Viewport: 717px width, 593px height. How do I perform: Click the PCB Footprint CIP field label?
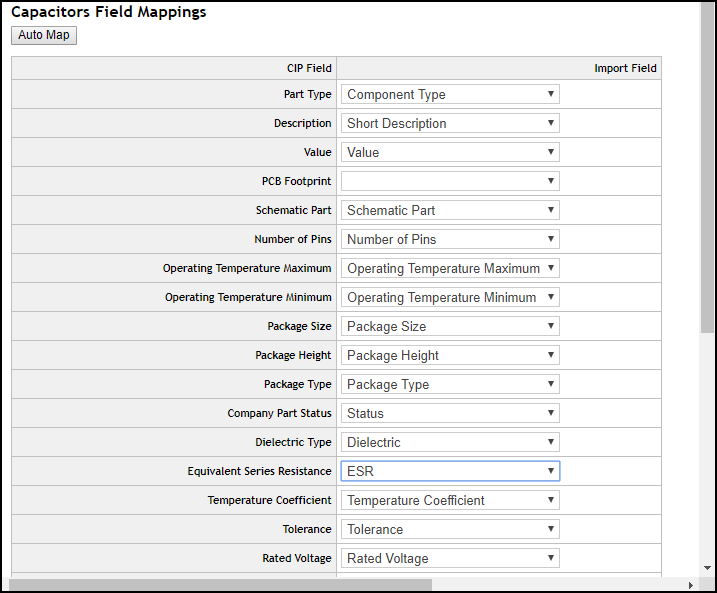[296, 181]
